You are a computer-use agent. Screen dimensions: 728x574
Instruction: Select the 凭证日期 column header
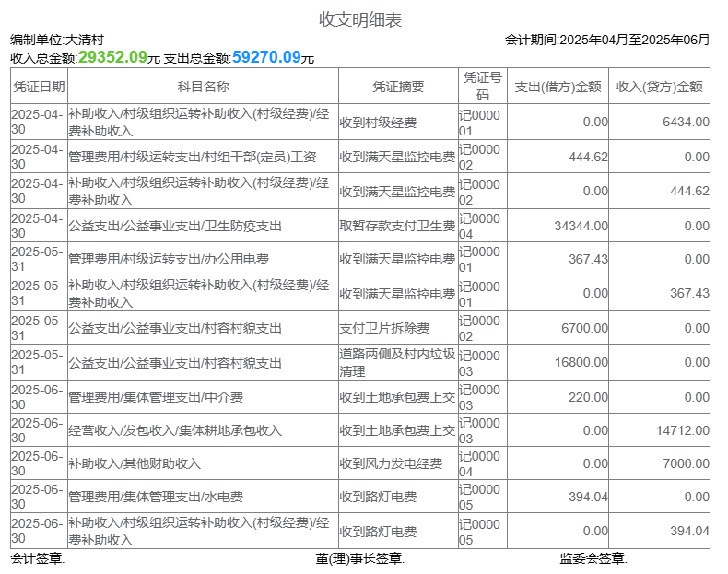click(x=38, y=87)
